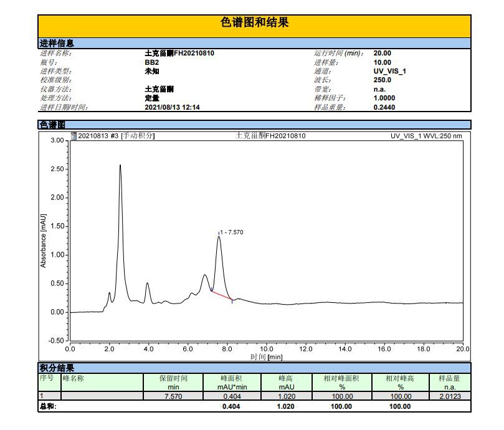Click the run time value 20.00
Screen dimensions: 504x430
(x=382, y=53)
